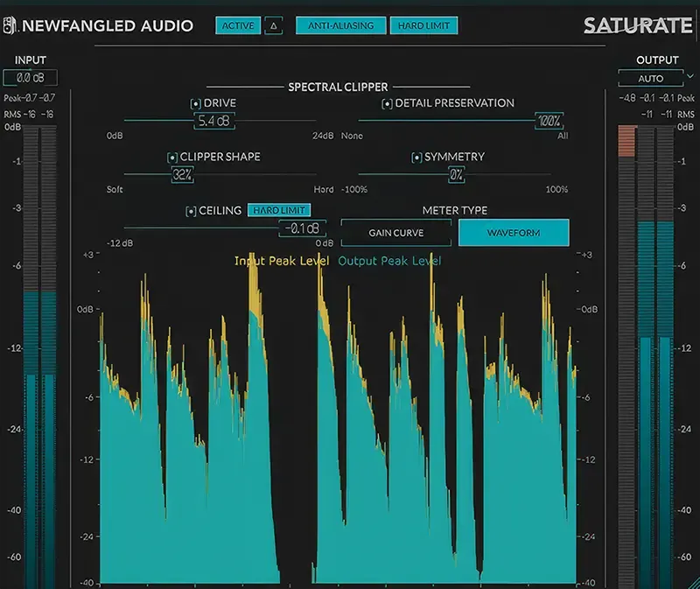Click the OUTPUT level meter bars
This screenshot has width=700, height=589.
click(x=655, y=357)
